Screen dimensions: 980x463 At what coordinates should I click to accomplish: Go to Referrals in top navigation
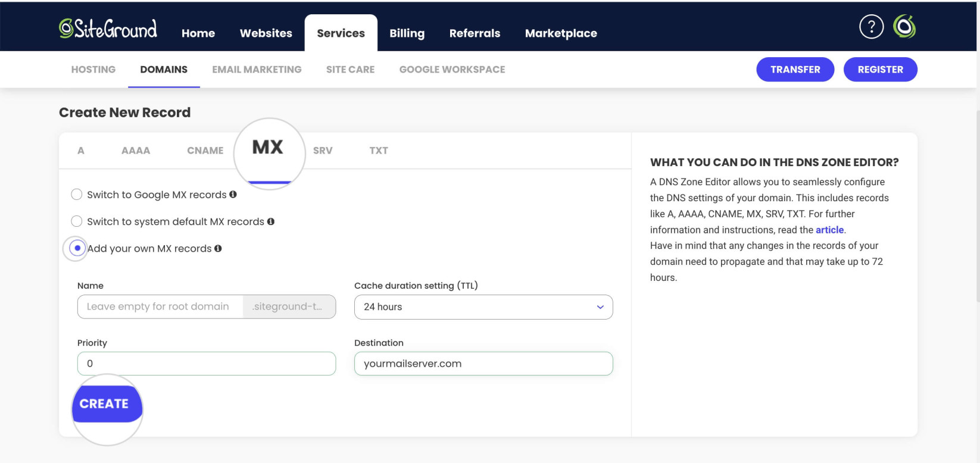tap(475, 33)
